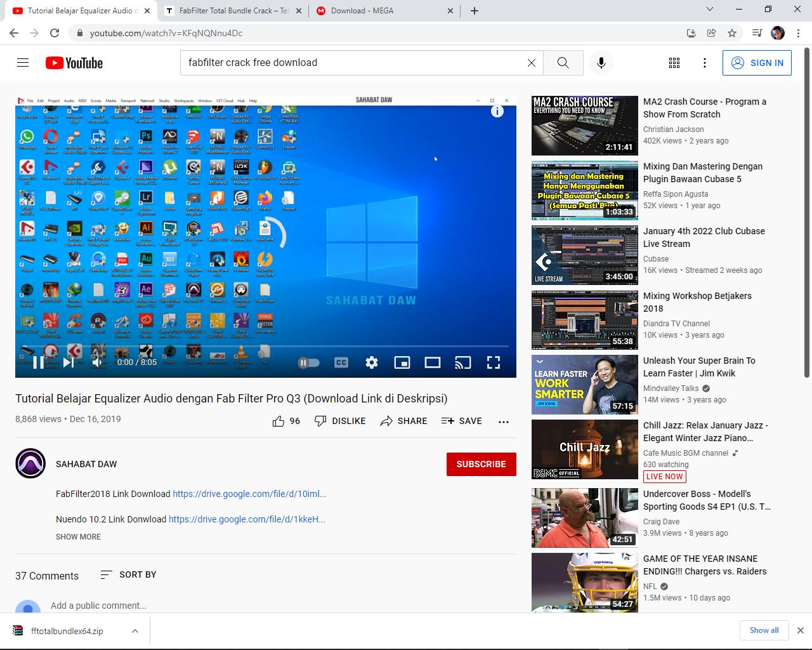Enable miniplayer mode in the player

pos(402,362)
